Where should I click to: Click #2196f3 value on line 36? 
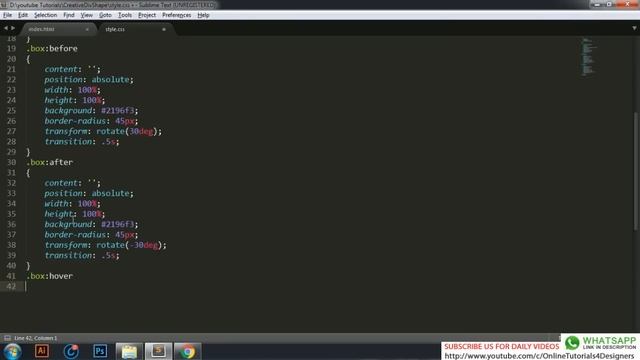[118, 224]
